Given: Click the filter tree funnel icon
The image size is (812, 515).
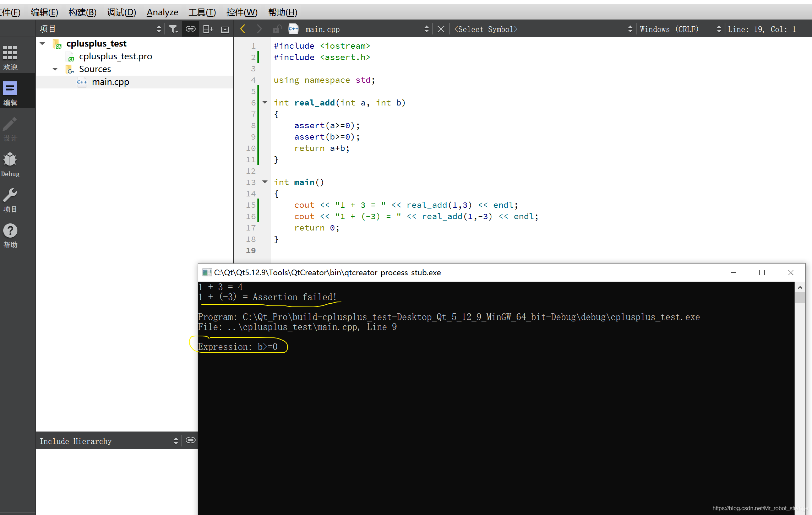Looking at the screenshot, I should click(x=173, y=29).
